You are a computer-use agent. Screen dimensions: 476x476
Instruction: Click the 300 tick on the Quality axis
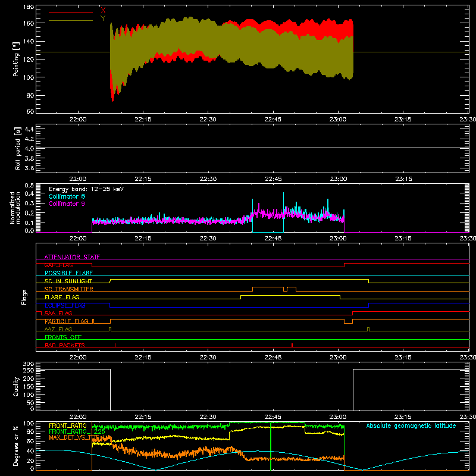click(29, 364)
